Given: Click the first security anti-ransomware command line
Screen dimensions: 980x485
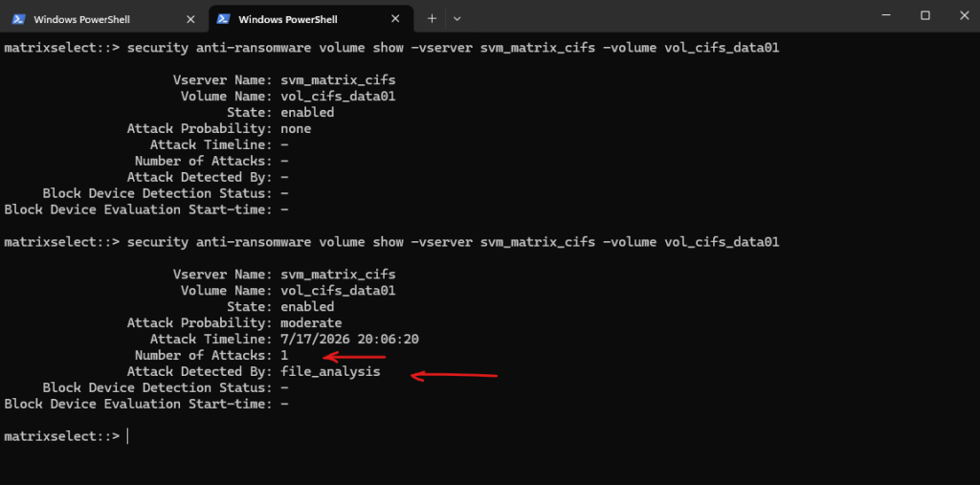Looking at the screenshot, I should 391,48.
